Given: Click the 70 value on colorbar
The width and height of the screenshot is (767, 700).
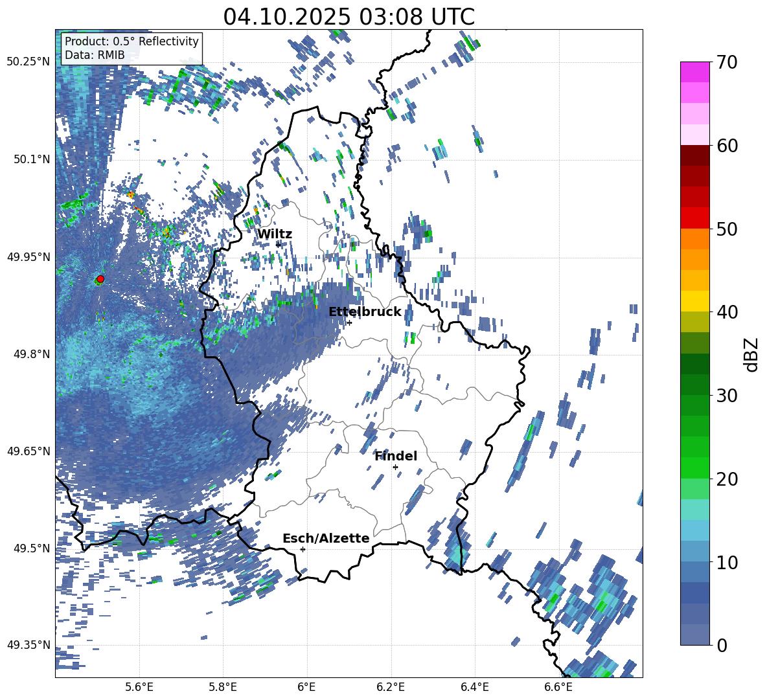Looking at the screenshot, I should pyautogui.click(x=726, y=62).
